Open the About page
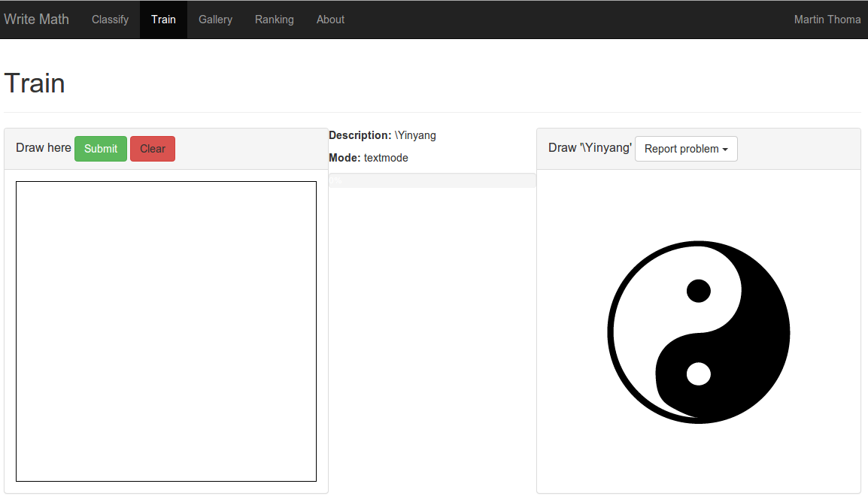The height and width of the screenshot is (496, 868). pos(330,20)
